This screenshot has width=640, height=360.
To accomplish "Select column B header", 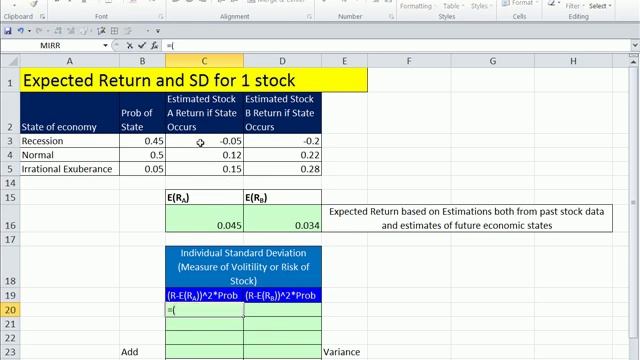I will click(x=142, y=61).
